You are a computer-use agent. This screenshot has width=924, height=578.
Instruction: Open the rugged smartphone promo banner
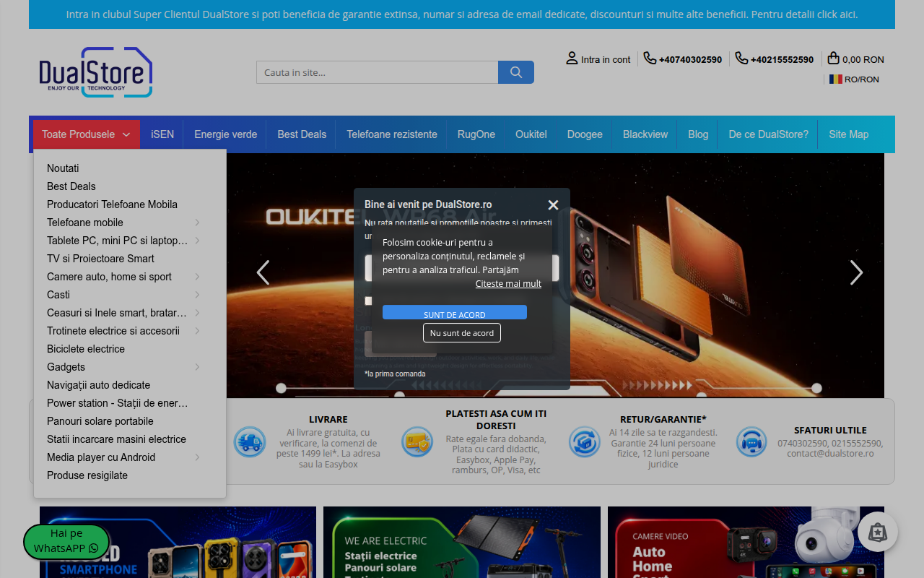coord(178,542)
